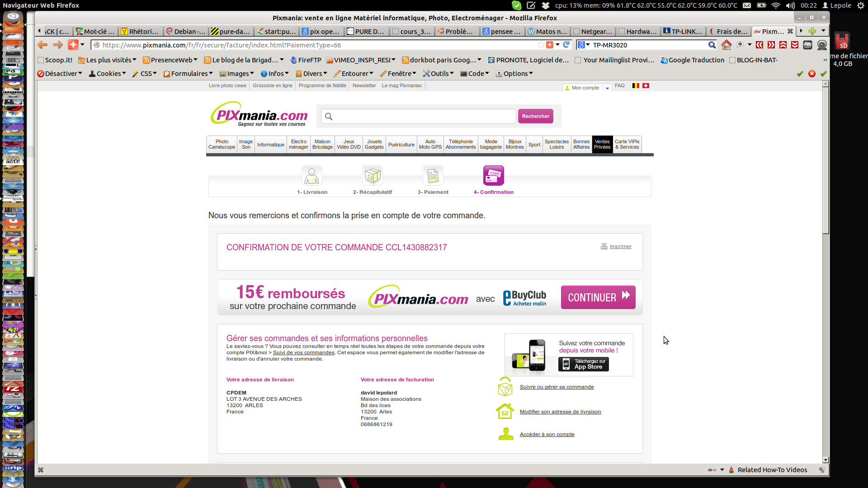This screenshot has width=868, height=488.
Task: Open the Google search engine selector dropdown
Action: coord(584,45)
